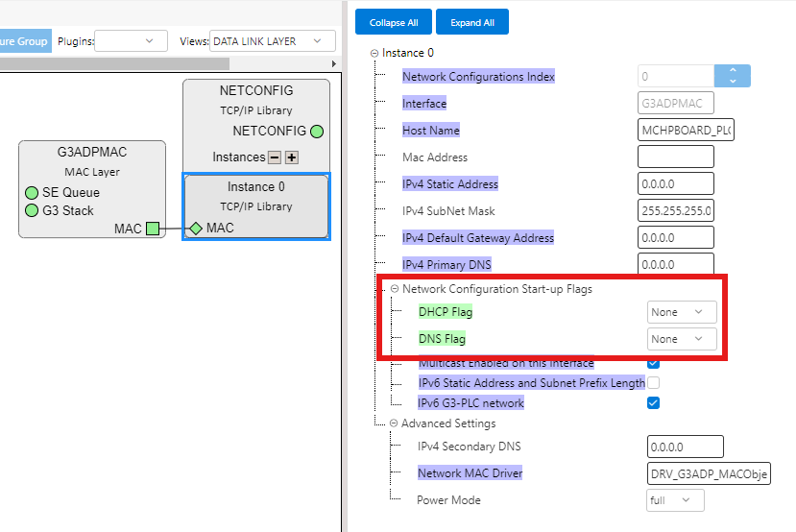Open the Views DATA LINK LAYER dropdown
The image size is (796, 532).
point(273,41)
